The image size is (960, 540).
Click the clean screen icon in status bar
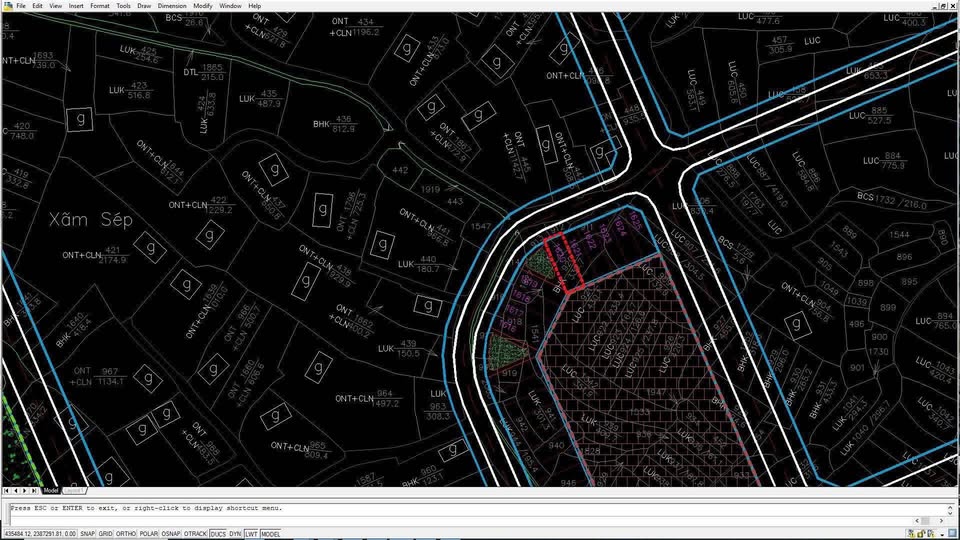tap(951, 534)
